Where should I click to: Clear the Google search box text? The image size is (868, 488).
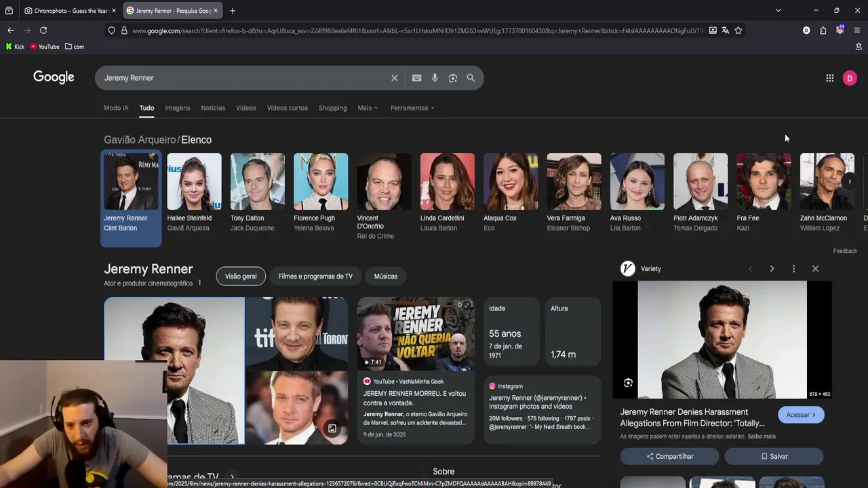[394, 78]
